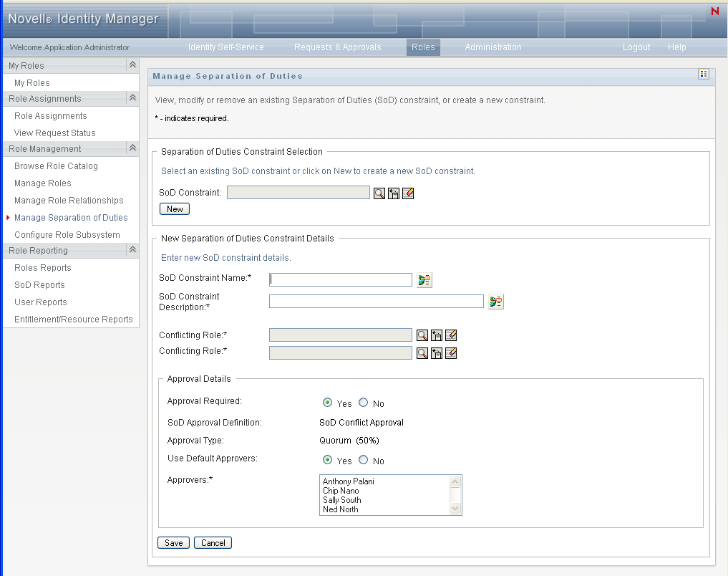728x576 pixels.
Task: Save the new SoD constraint
Action: pyautogui.click(x=174, y=542)
